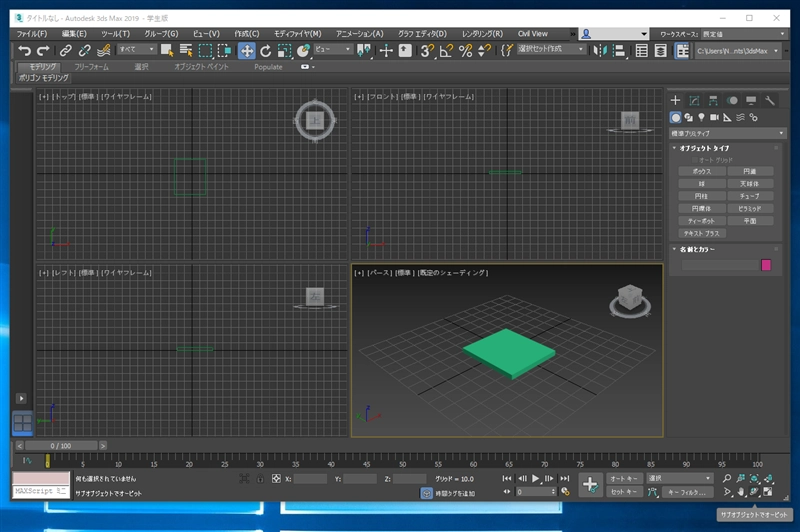Click the ボックス primitive button

[702, 171]
